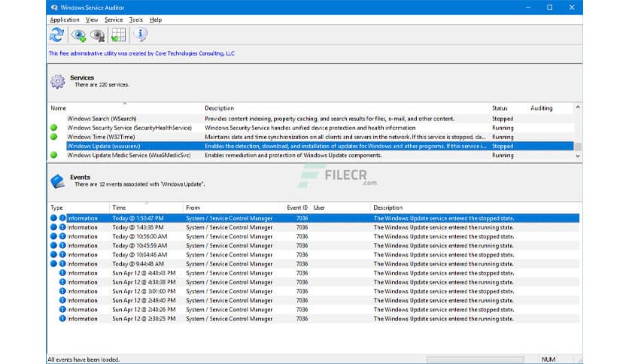
Task: Click the services list scrollbar thumb
Action: click(578, 147)
